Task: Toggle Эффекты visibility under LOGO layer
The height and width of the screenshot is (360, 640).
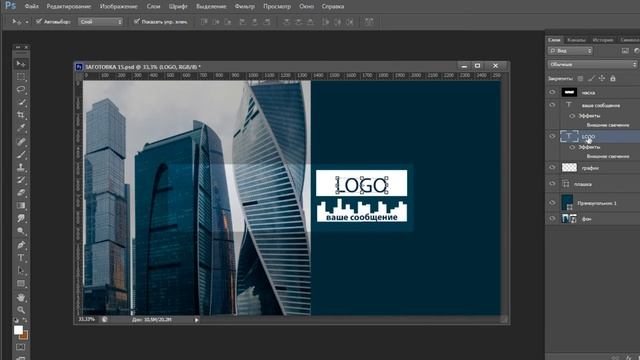Action: click(x=572, y=147)
